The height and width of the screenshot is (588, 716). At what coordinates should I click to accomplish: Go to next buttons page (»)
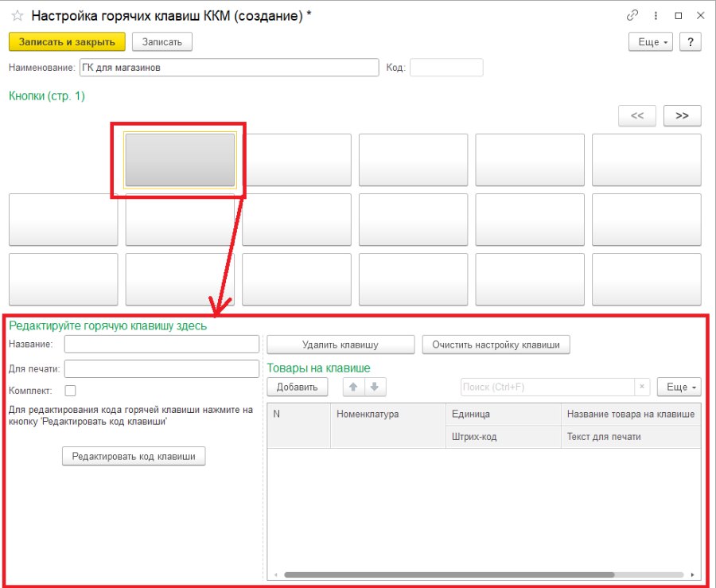(x=683, y=115)
